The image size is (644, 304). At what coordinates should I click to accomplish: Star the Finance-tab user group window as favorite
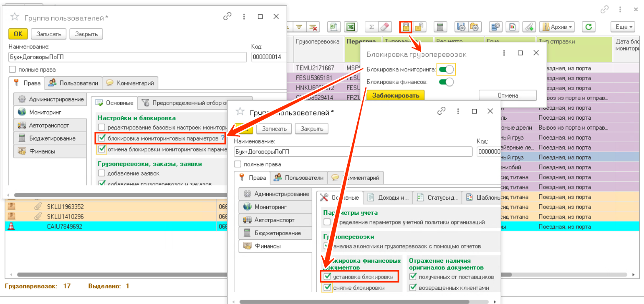[240, 111]
